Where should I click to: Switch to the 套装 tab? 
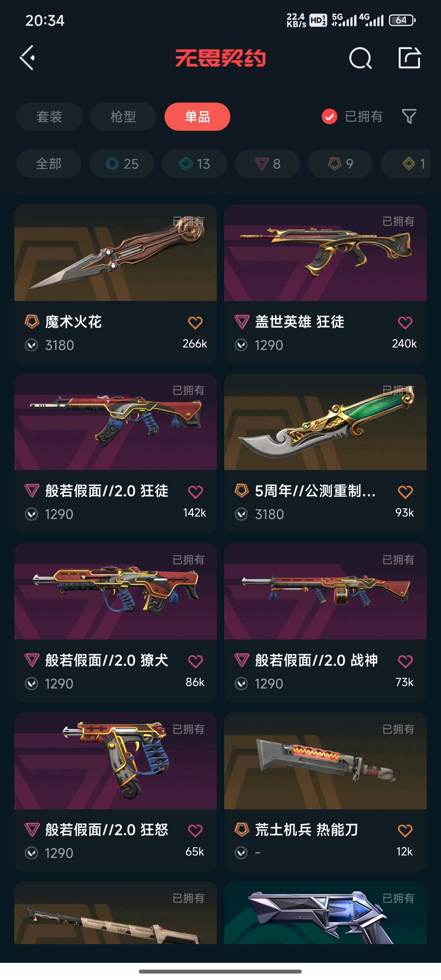(49, 117)
